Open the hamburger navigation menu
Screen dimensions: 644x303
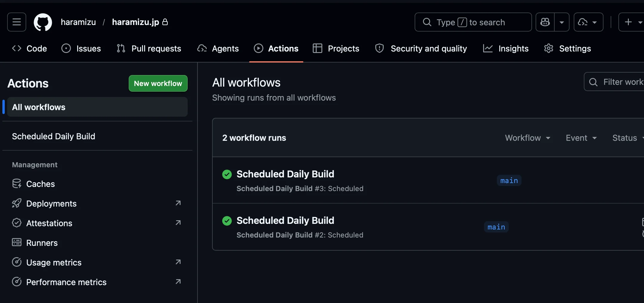(17, 22)
